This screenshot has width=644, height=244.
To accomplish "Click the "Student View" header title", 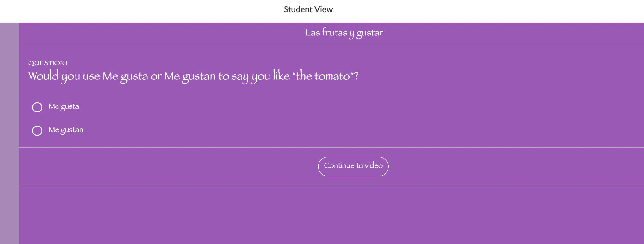I will (x=308, y=9).
